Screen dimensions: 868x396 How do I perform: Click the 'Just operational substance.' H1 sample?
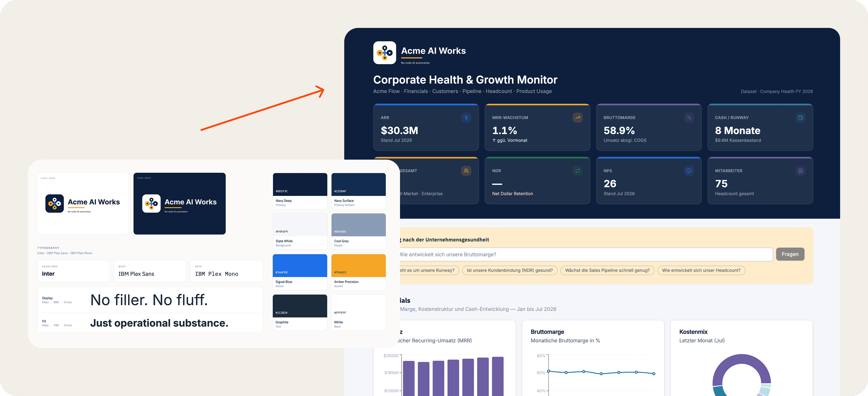(x=159, y=323)
